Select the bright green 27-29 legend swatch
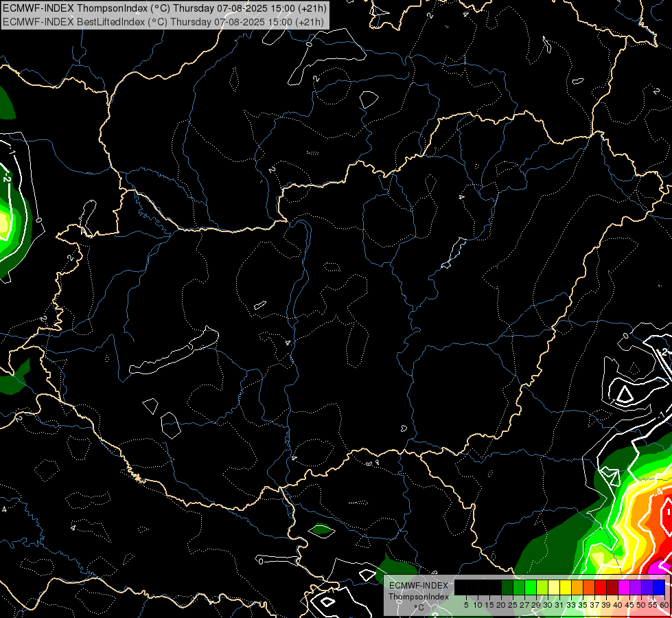The width and height of the screenshot is (672, 618). (531, 587)
